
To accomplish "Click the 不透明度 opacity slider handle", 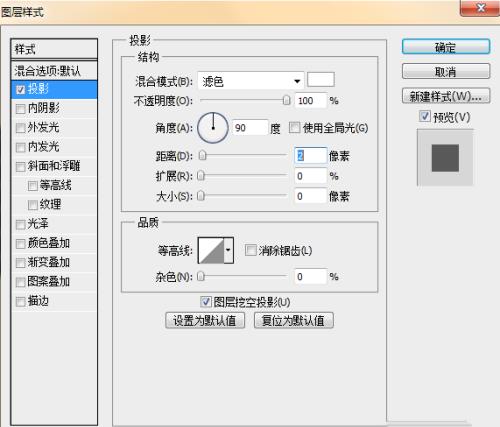I will 286,100.
